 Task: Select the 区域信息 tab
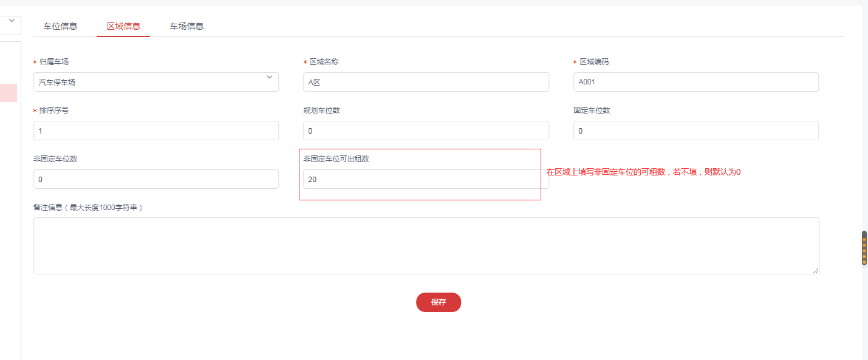(x=123, y=26)
